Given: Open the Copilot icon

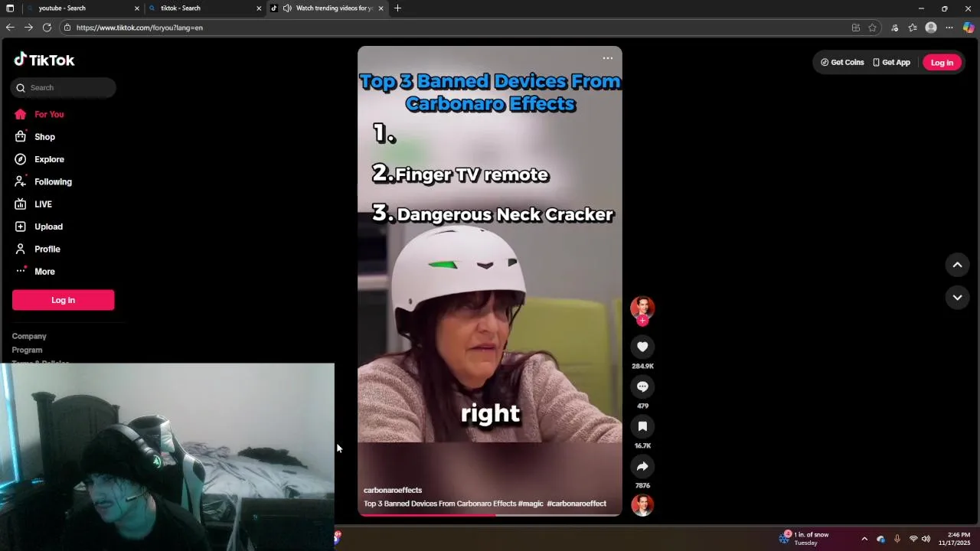Looking at the screenshot, I should coord(969,28).
